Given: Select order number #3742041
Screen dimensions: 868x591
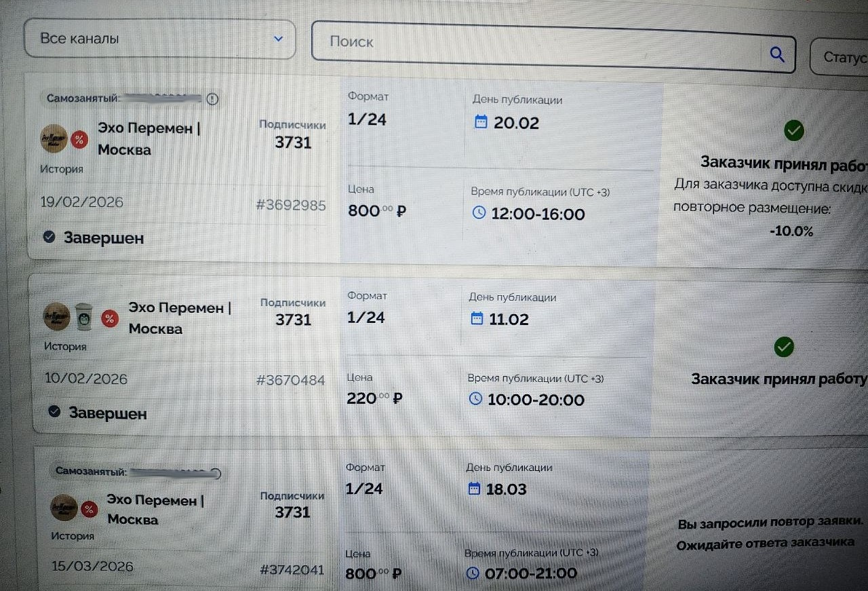Looking at the screenshot, I should [292, 570].
